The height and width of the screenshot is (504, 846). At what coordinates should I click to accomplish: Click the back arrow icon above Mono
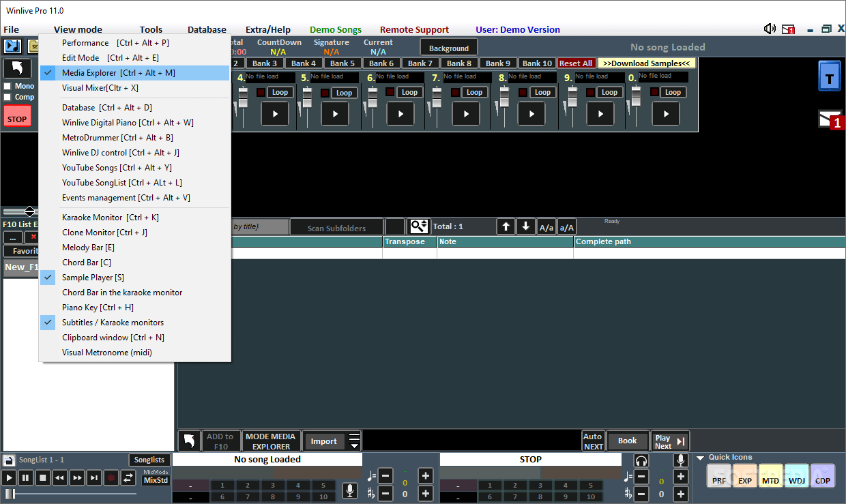pyautogui.click(x=17, y=69)
